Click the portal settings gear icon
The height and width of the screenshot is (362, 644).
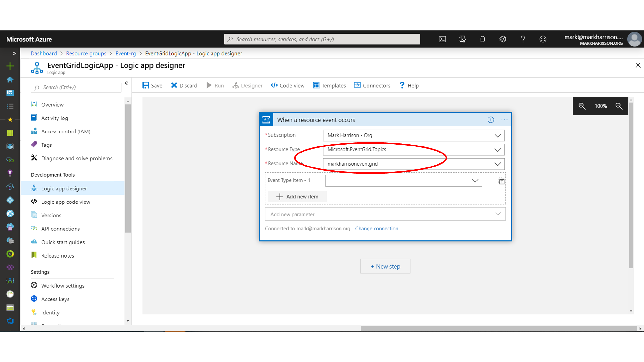502,39
